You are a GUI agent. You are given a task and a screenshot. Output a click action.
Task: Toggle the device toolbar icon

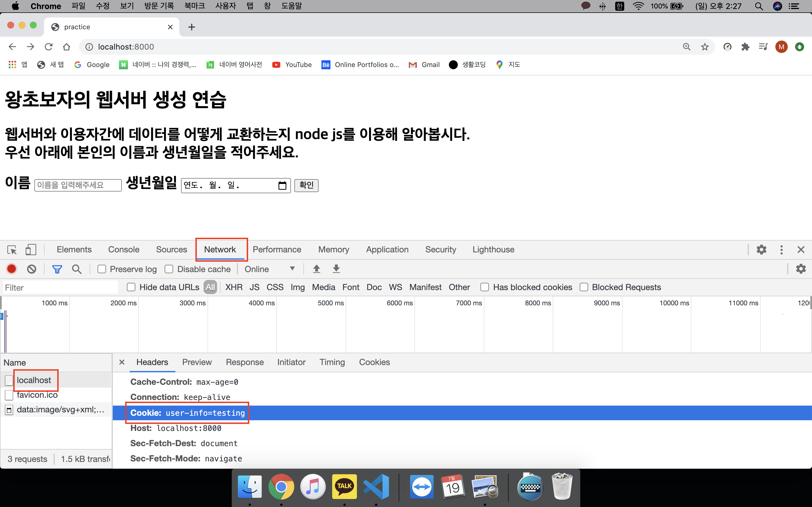pyautogui.click(x=30, y=250)
